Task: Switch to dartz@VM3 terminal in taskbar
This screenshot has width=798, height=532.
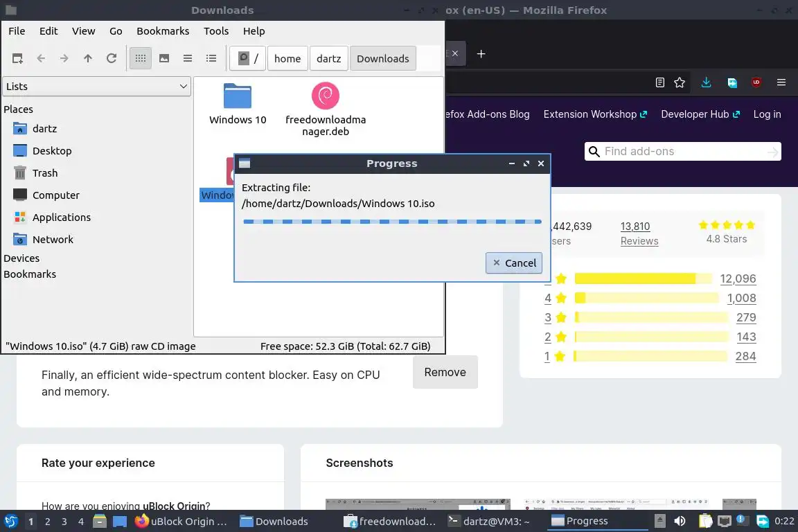Action: (490, 522)
